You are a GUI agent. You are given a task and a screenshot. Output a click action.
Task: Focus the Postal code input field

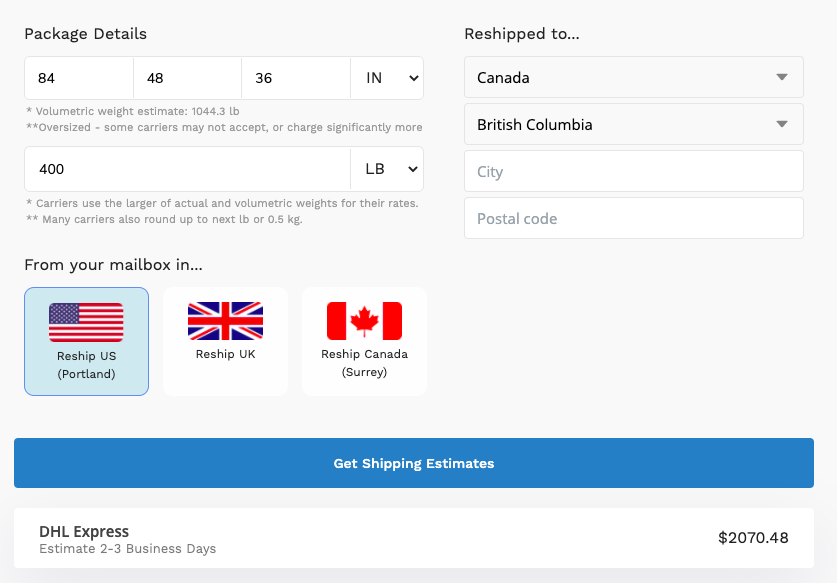[634, 218]
